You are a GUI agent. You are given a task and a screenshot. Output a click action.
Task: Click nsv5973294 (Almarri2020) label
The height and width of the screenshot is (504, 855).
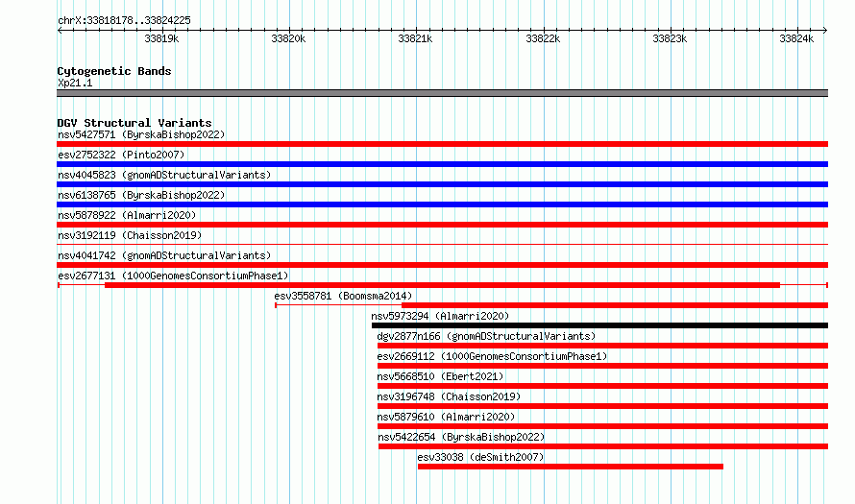click(x=440, y=316)
